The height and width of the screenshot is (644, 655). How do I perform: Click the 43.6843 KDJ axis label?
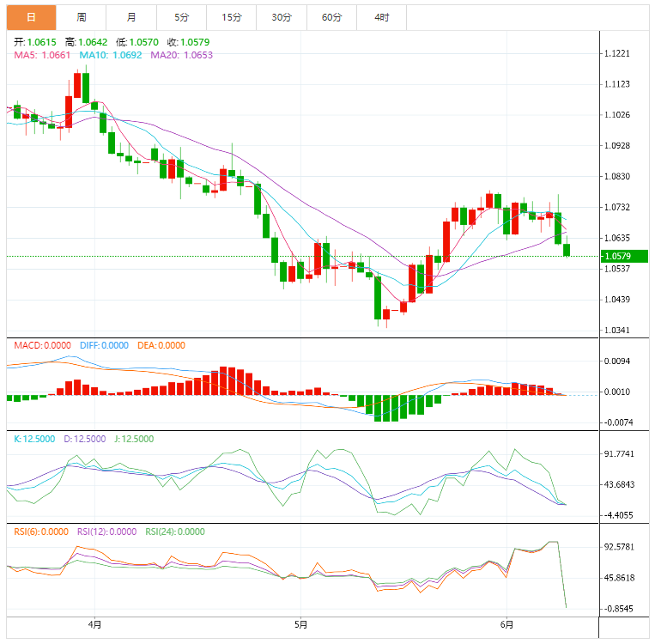click(619, 485)
